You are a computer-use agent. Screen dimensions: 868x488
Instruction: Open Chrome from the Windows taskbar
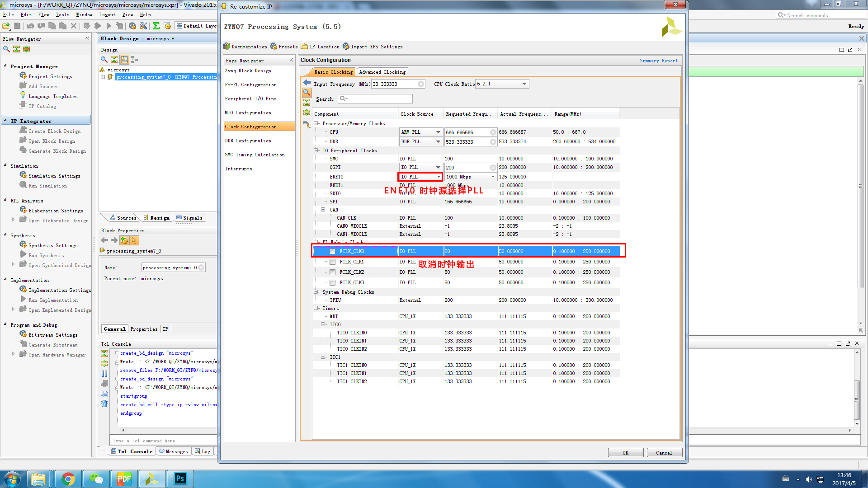coord(68,479)
